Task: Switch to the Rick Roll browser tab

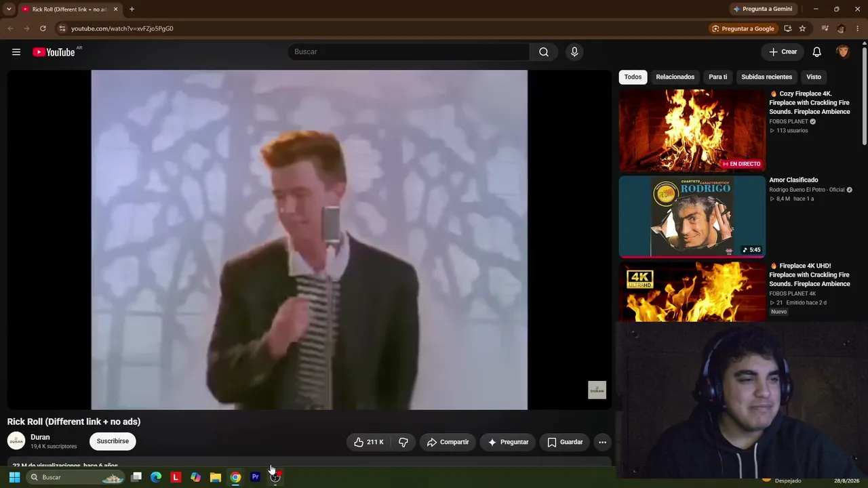Action: click(x=69, y=9)
